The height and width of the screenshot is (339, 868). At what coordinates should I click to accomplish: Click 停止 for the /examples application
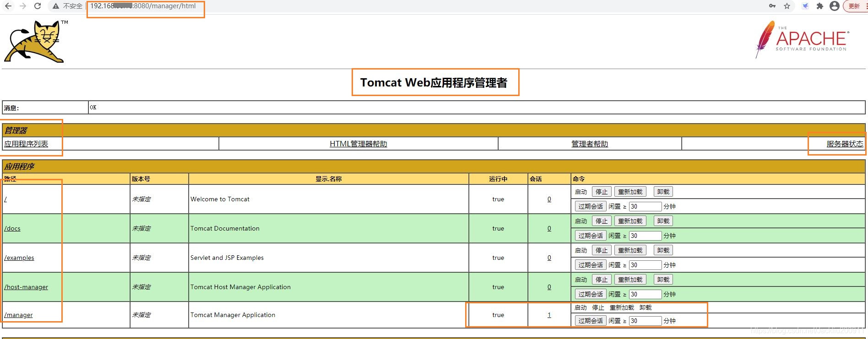(x=602, y=250)
